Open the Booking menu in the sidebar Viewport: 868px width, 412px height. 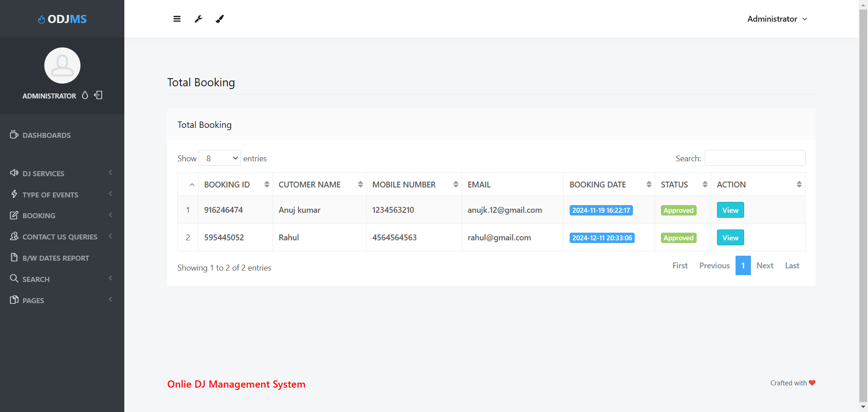click(38, 215)
